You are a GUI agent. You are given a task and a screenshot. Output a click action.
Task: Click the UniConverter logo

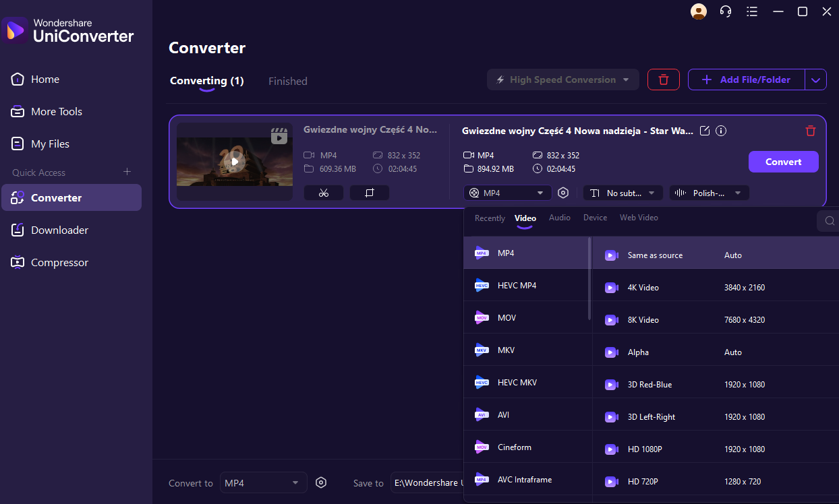tap(67, 31)
